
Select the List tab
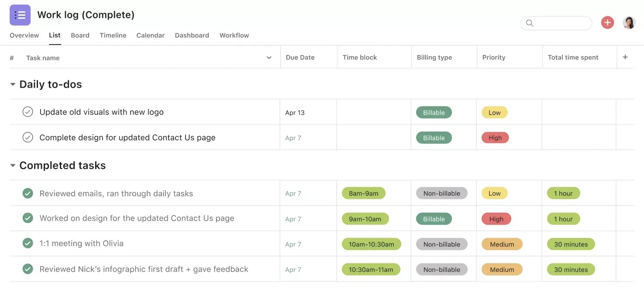pos(55,35)
